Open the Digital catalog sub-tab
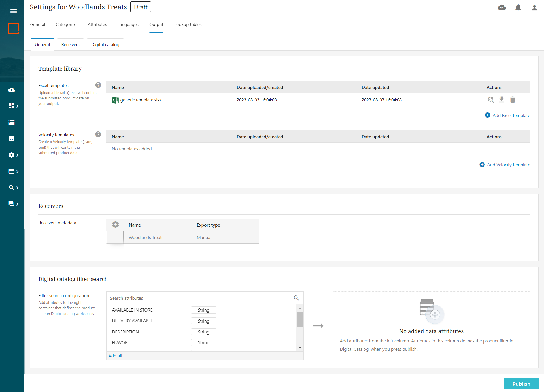 (x=105, y=45)
